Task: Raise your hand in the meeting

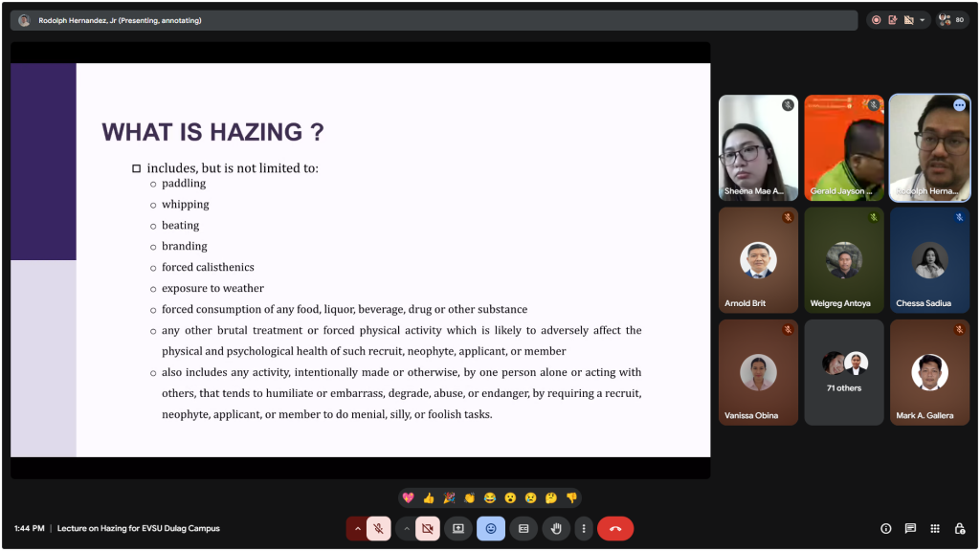Action: (x=556, y=528)
